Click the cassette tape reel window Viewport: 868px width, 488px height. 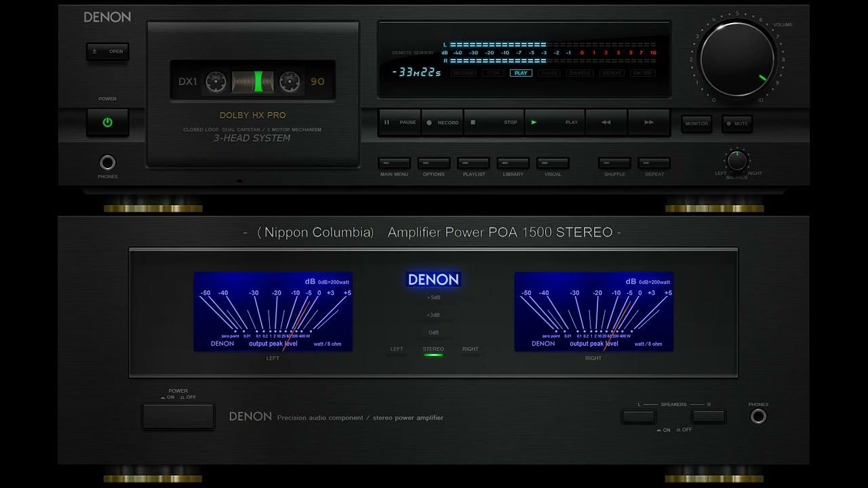tap(252, 81)
